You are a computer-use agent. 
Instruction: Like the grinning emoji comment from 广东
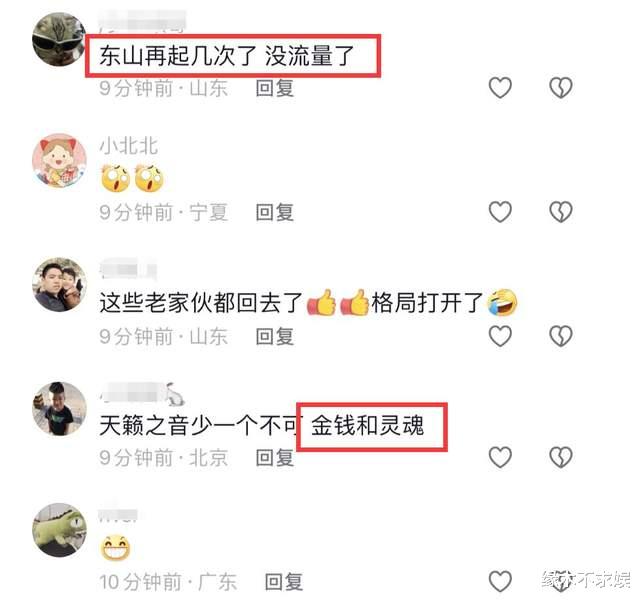coord(500,581)
